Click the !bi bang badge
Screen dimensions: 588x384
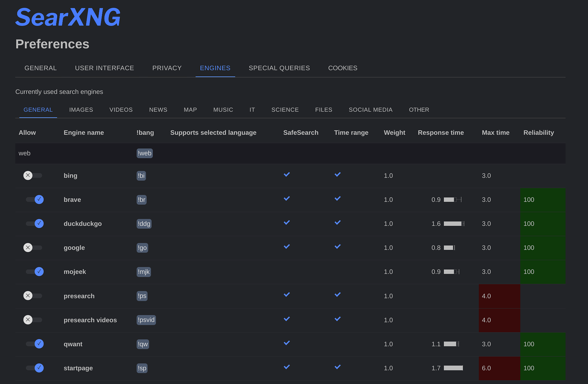141,176
